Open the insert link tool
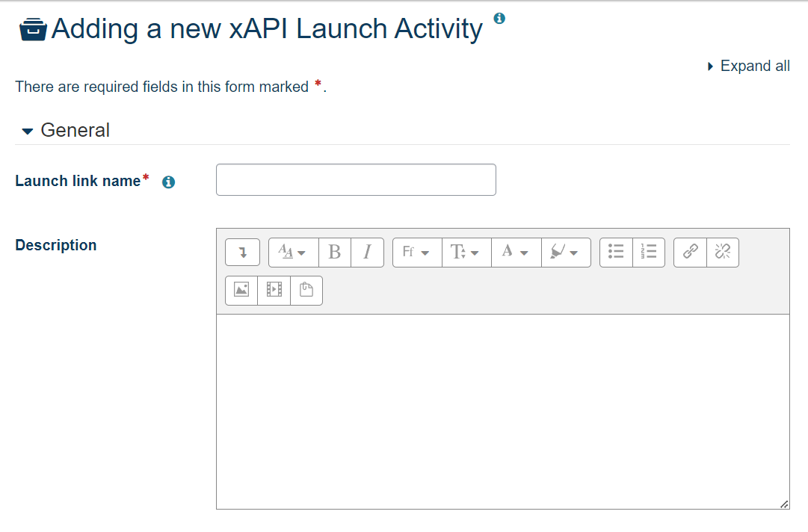808x532 pixels. 689,252
